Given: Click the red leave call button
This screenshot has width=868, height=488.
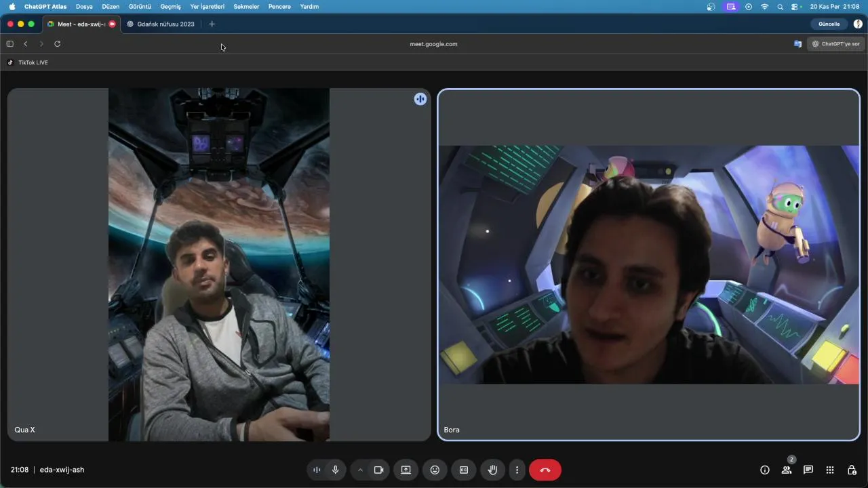Looking at the screenshot, I should pos(545,470).
